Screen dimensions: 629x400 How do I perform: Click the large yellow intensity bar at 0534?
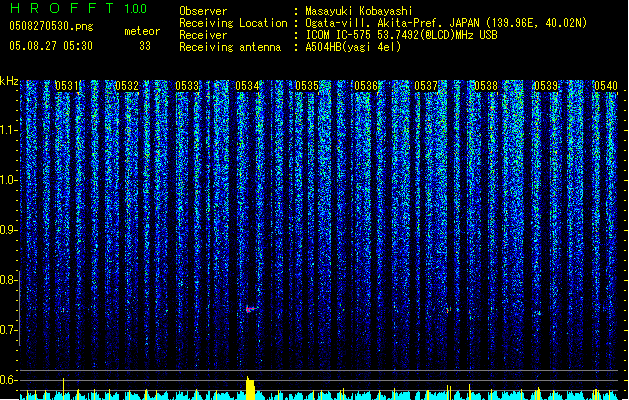tap(250, 388)
